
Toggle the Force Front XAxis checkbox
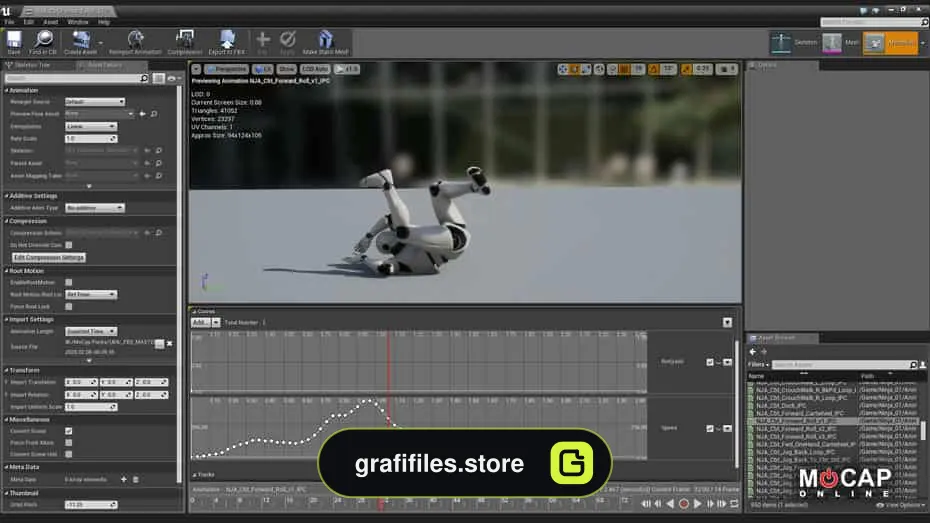[x=69, y=443]
